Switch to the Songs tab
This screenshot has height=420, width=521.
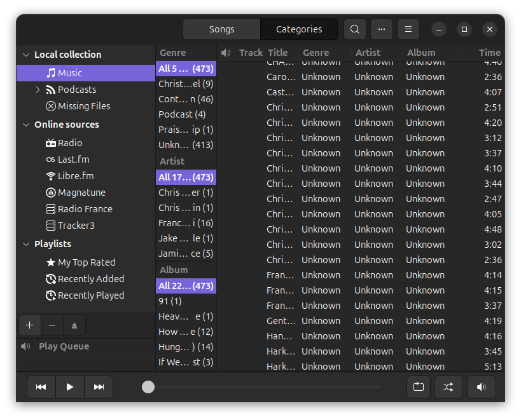pyautogui.click(x=221, y=29)
